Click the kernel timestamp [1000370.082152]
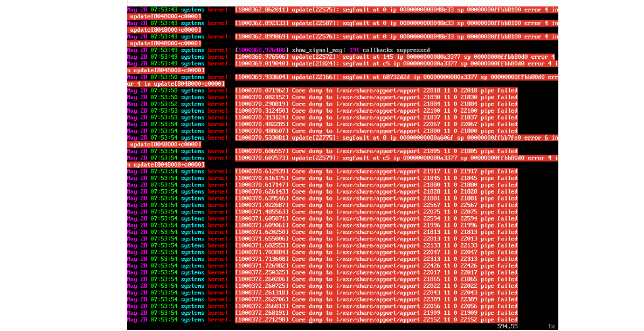 click(x=262, y=98)
